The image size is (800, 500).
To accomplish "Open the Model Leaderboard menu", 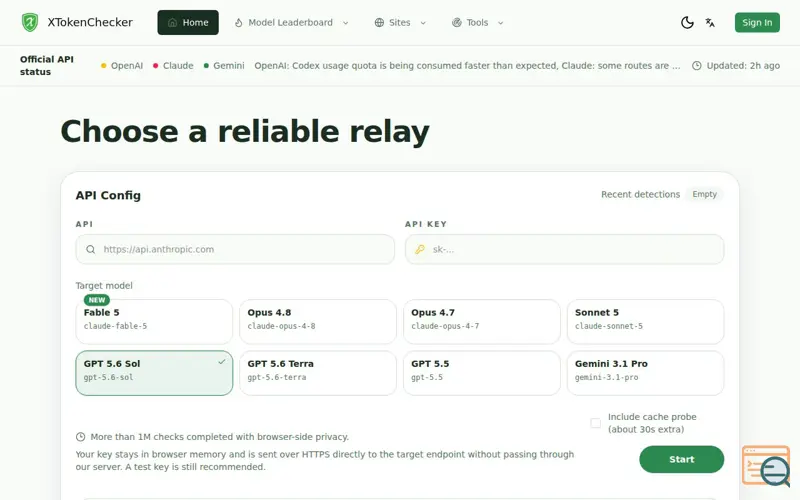I will [x=291, y=22].
